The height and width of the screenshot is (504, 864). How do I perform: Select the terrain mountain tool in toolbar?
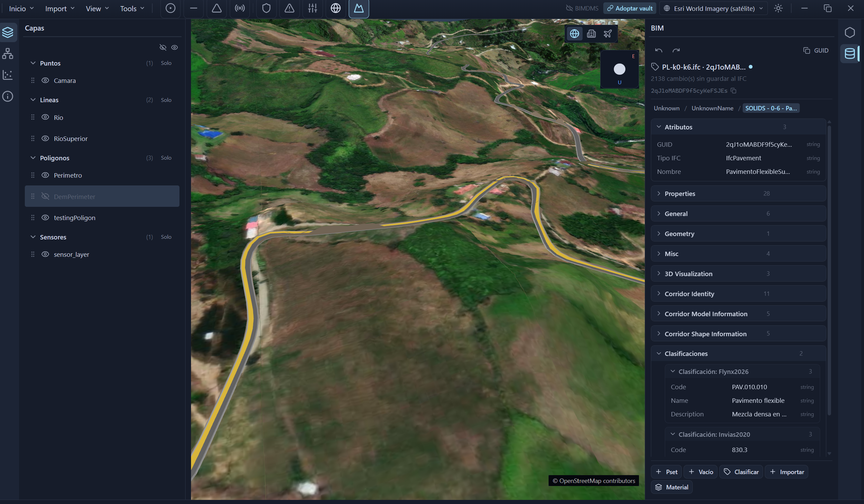tap(359, 8)
